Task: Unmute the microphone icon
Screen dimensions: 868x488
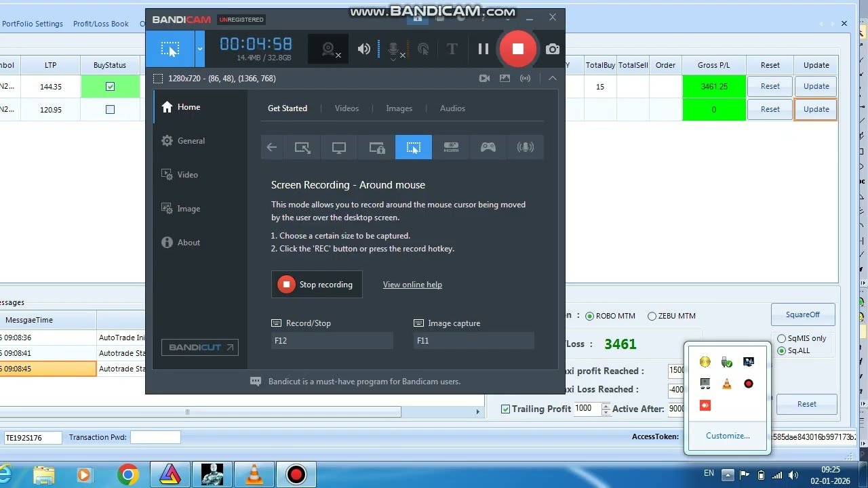Action: pyautogui.click(x=392, y=48)
